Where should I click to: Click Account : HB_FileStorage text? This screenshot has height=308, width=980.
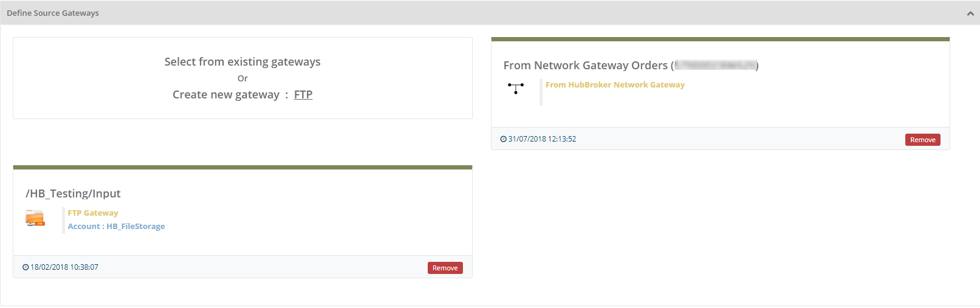point(116,227)
